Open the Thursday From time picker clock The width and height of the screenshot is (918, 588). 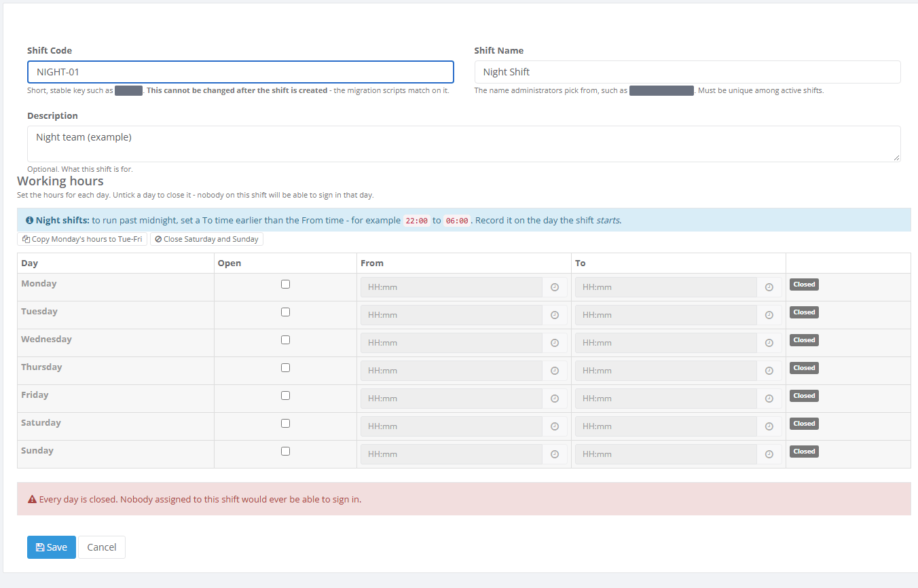pos(555,371)
